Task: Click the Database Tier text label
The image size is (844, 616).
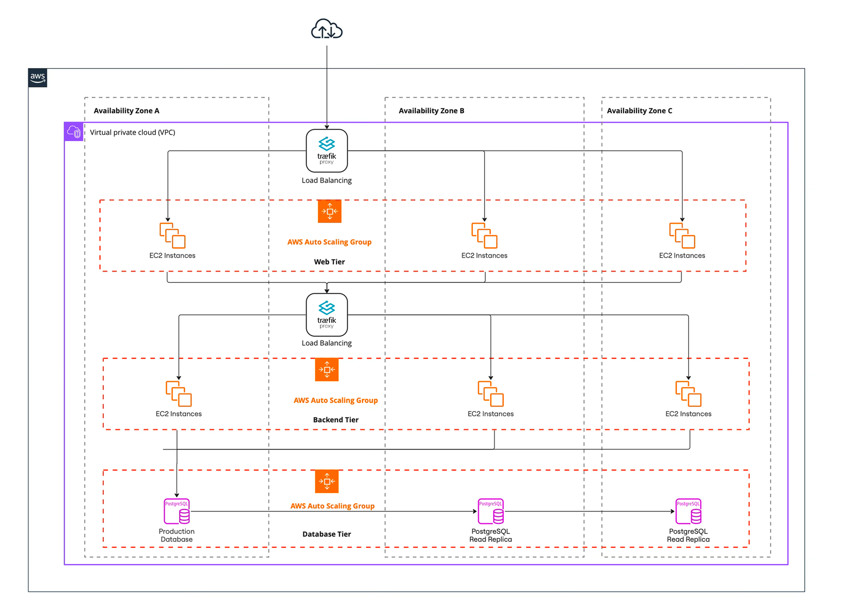Action: [x=327, y=534]
